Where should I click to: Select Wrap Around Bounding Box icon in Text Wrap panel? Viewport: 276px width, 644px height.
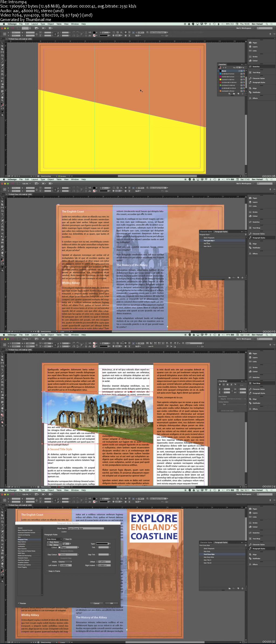pyautogui.click(x=223, y=384)
